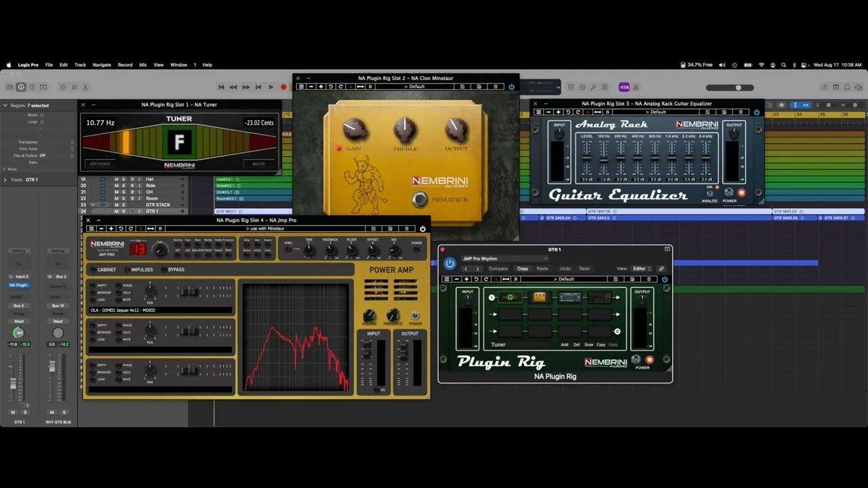The image size is (868, 488).
Task: Play the Logic Pro project
Action: coord(271,87)
